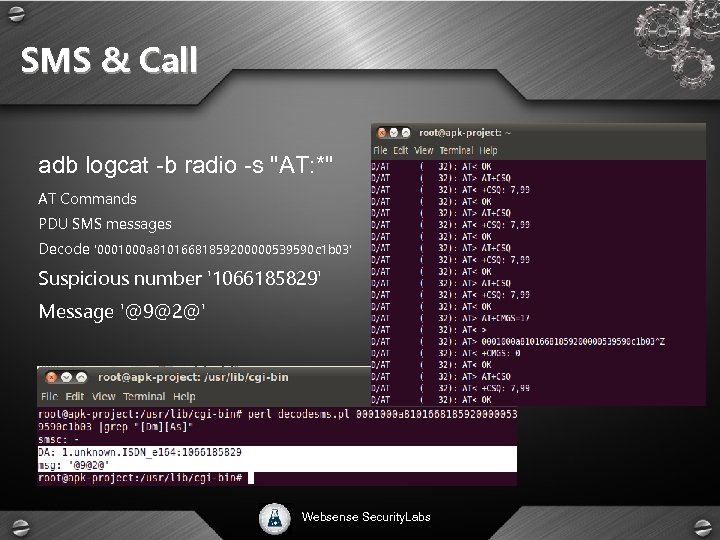The width and height of the screenshot is (720, 540).
Task: Open View menu in the cgi-bin terminal
Action: point(103,396)
